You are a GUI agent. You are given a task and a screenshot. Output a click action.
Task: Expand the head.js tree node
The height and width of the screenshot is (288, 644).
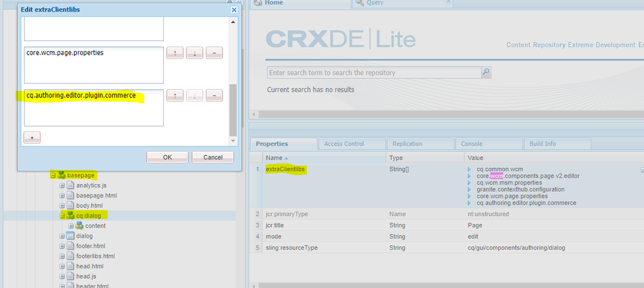click(62, 276)
